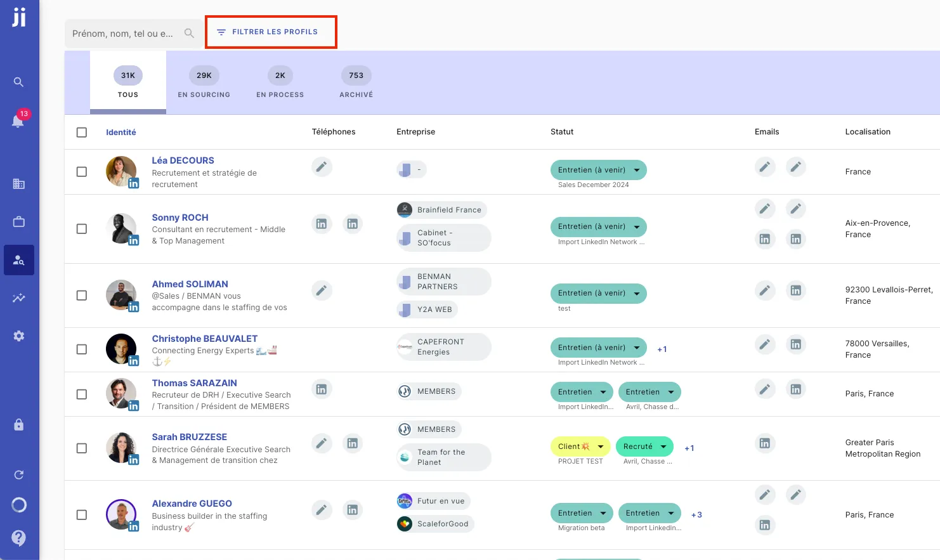Select the checkbox for Sarah BRUZZESE
Image resolution: width=940 pixels, height=560 pixels.
pos(81,448)
